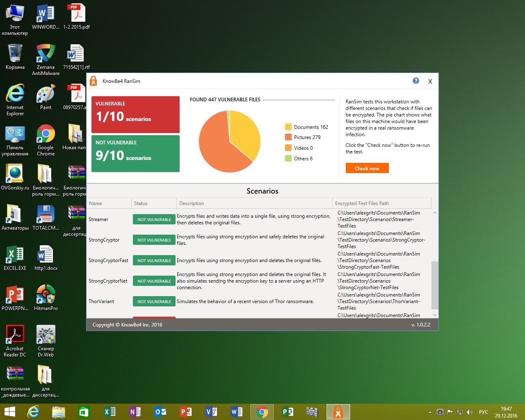The width and height of the screenshot is (525, 420).
Task: Click the Google Chrome taskbar icon
Action: (x=262, y=412)
